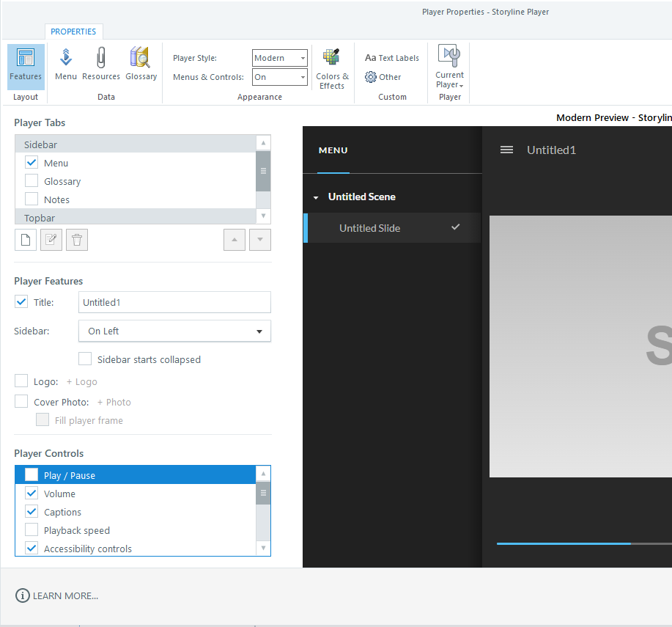
Task: Click the delete tab trash icon
Action: [x=77, y=240]
